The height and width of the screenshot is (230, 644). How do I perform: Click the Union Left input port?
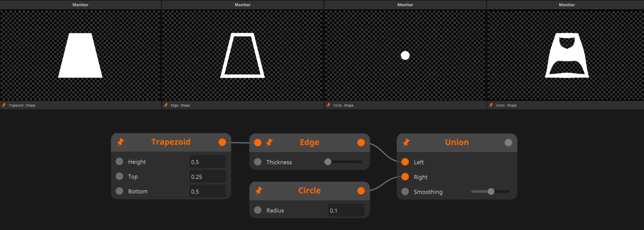tap(405, 162)
